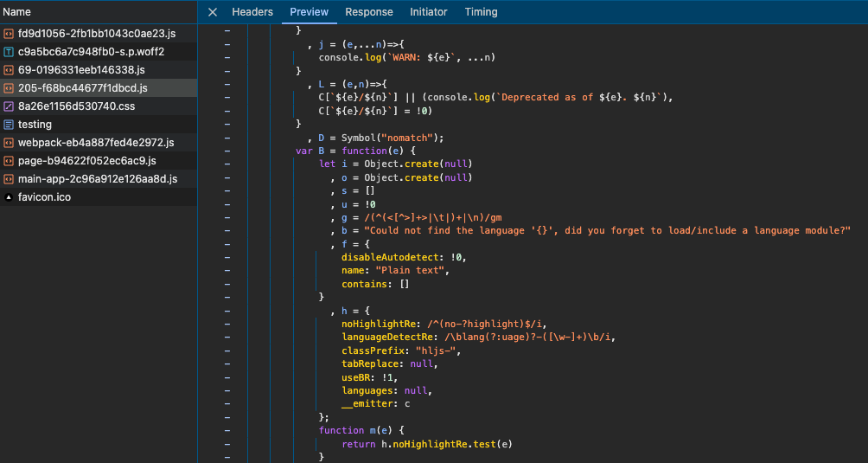
Task: Click the 'Deprecated as of' console.log line
Action: 495,98
